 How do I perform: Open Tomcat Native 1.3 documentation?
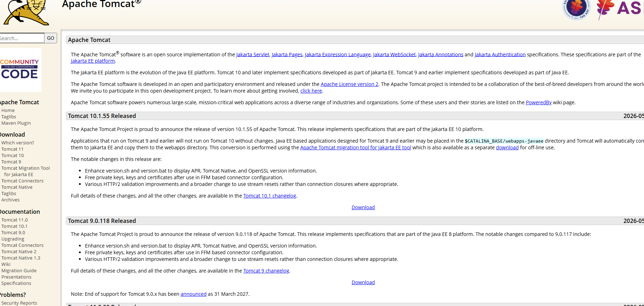coord(21,258)
